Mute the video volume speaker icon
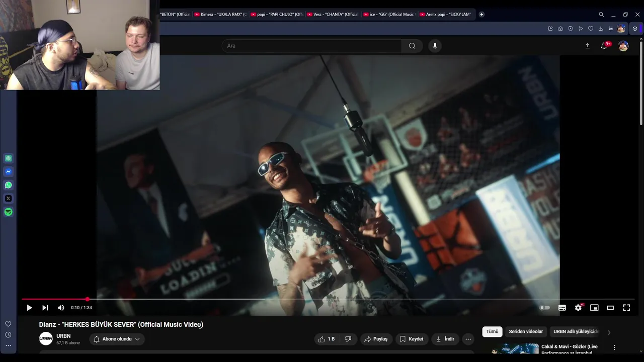Image resolution: width=644 pixels, height=362 pixels. pyautogui.click(x=61, y=308)
